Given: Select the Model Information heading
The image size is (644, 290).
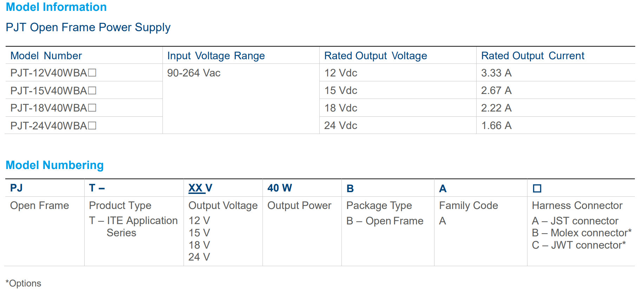Looking at the screenshot, I should point(56,7).
